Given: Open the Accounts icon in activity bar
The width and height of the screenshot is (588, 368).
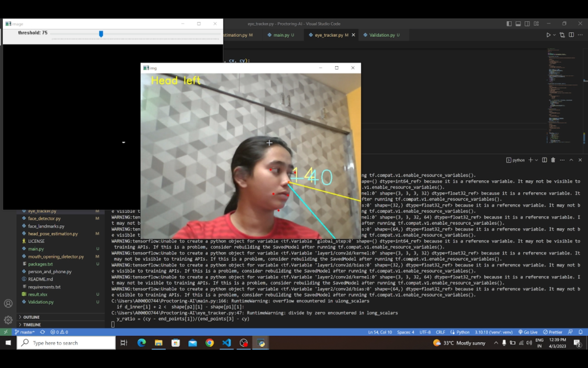Looking at the screenshot, I should coord(8,303).
